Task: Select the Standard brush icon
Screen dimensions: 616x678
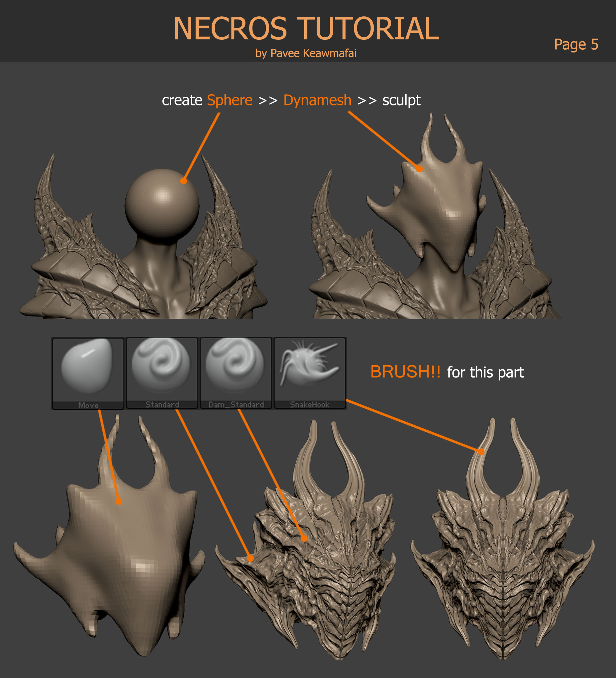Action: point(162,373)
